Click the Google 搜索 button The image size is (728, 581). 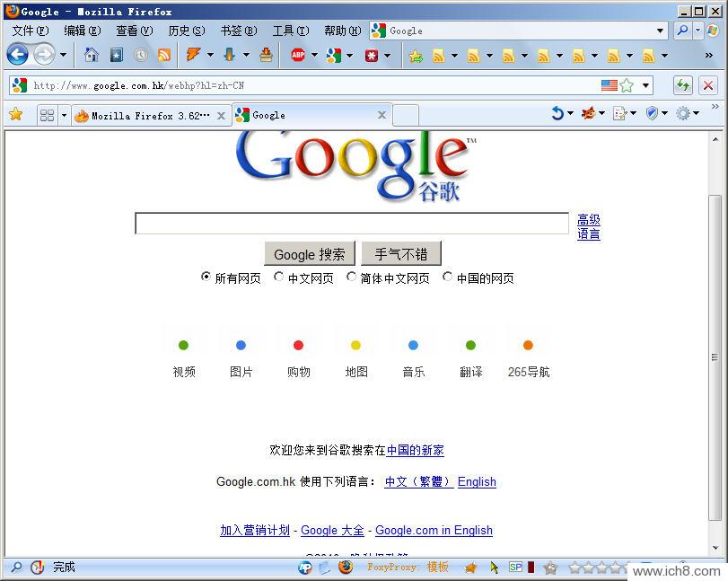pos(310,254)
